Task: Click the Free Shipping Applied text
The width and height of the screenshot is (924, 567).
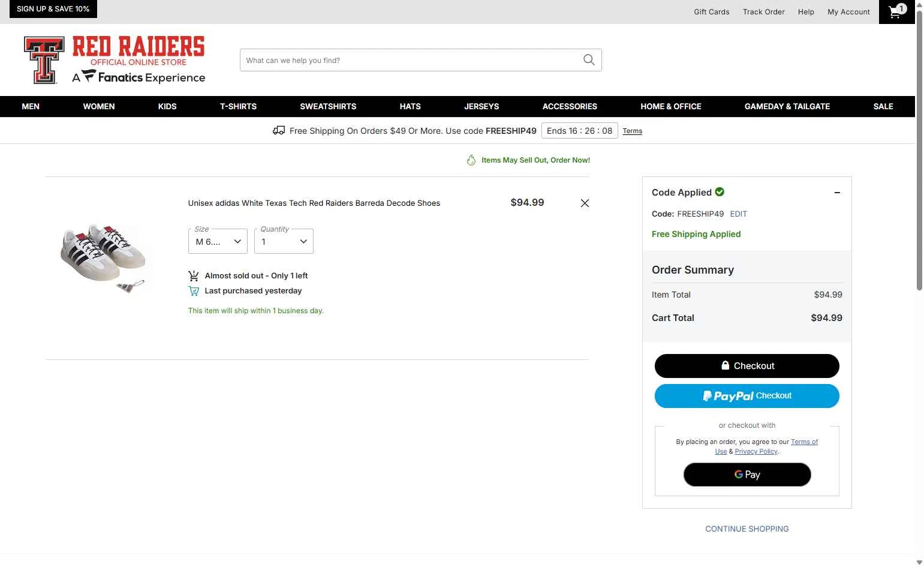Action: tap(696, 235)
